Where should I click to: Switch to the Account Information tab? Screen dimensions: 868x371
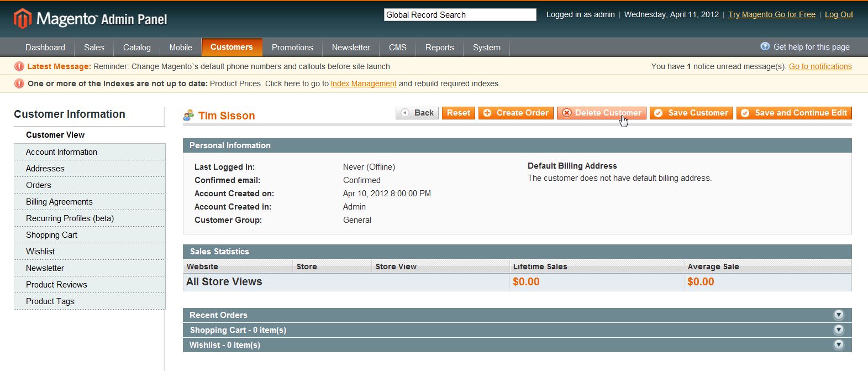(61, 152)
